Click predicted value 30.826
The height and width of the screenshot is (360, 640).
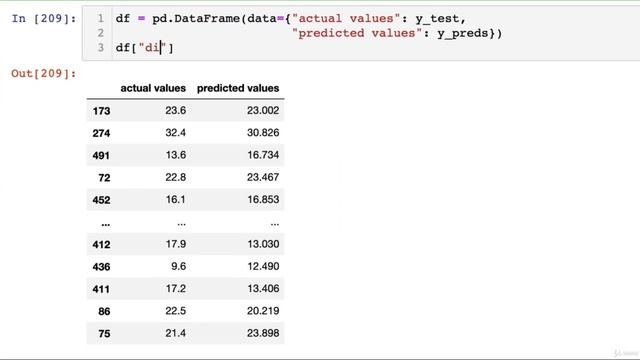tap(263, 133)
